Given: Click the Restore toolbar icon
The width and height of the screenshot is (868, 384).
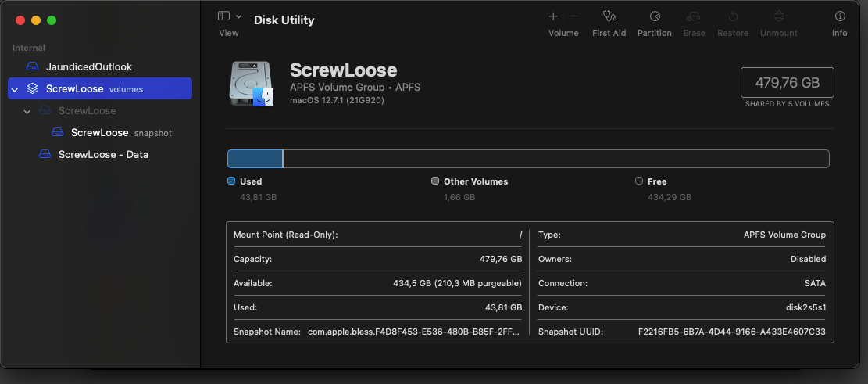Looking at the screenshot, I should pos(733,16).
